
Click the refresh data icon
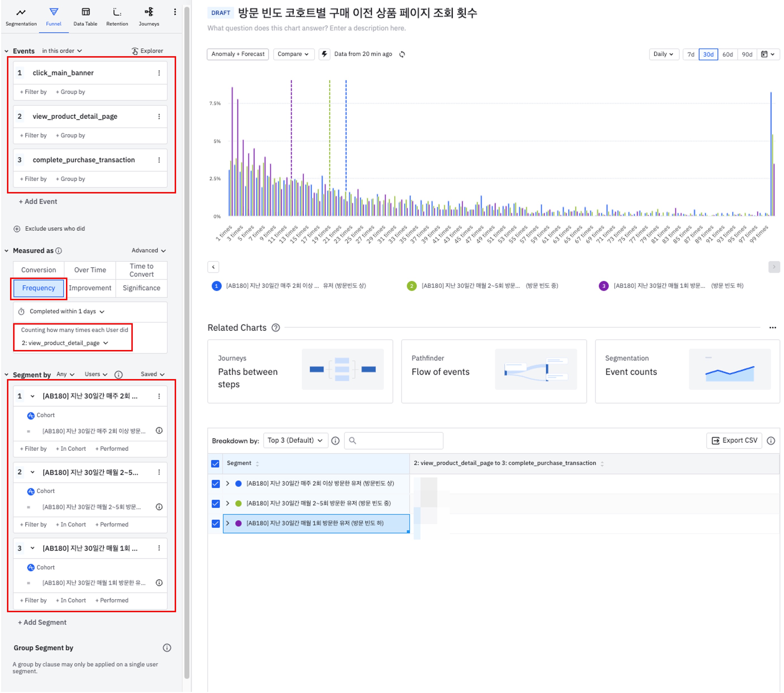(402, 54)
